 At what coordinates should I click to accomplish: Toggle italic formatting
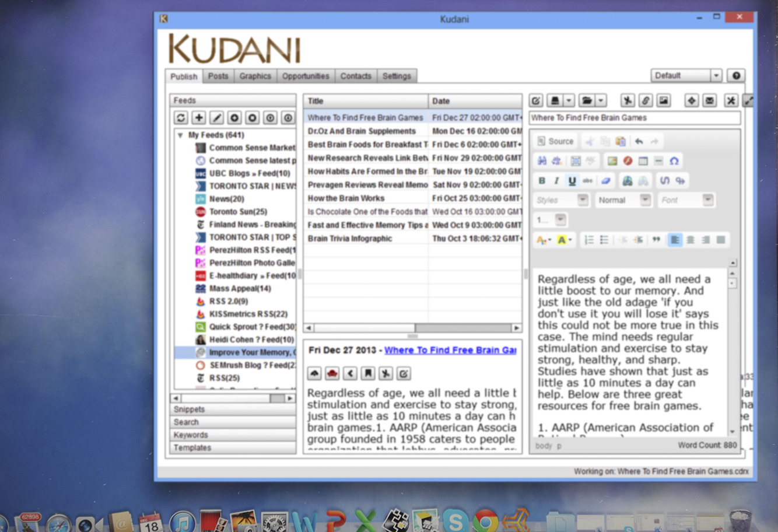(x=556, y=181)
